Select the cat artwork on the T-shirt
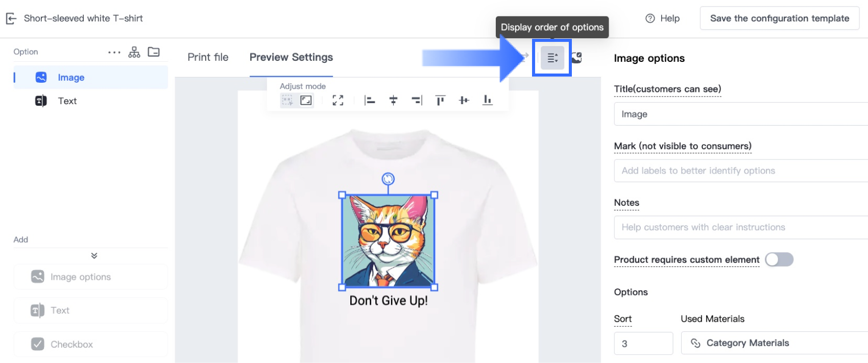 tap(388, 241)
